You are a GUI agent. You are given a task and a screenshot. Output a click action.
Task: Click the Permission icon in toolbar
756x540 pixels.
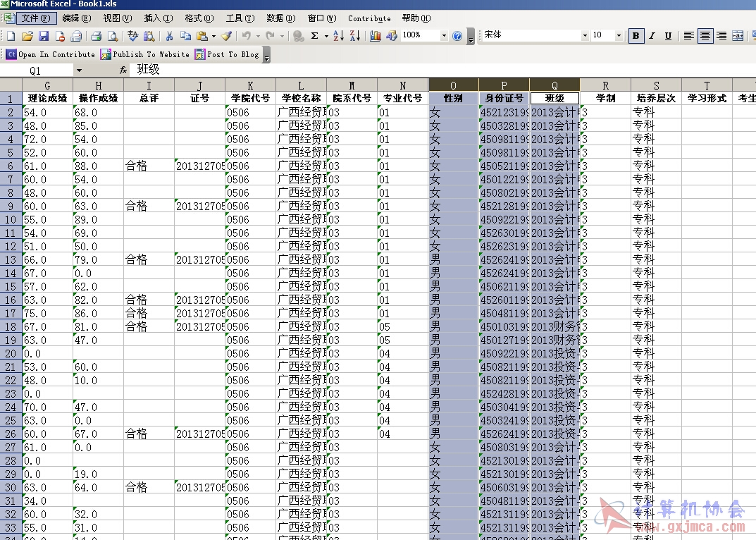pos(60,36)
